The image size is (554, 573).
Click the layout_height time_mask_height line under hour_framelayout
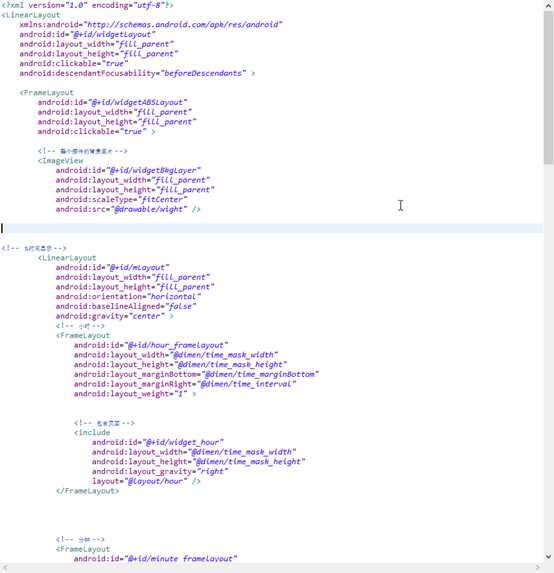[x=181, y=365]
